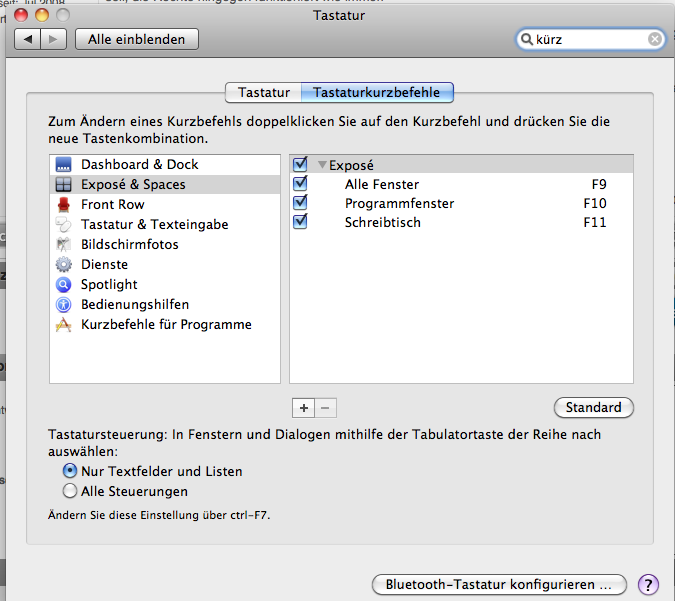The width and height of the screenshot is (675, 601).
Task: Open Bluetooth-Tastatur konfigurieren dialog
Action: tap(498, 584)
